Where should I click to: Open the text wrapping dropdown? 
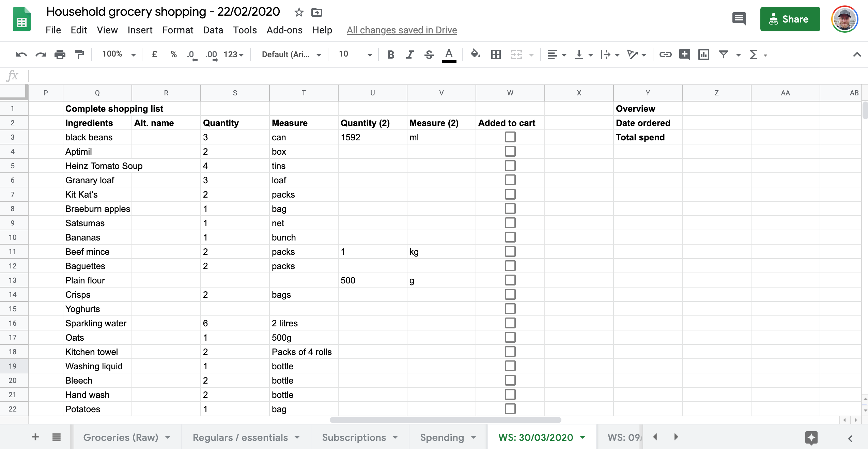pos(610,55)
